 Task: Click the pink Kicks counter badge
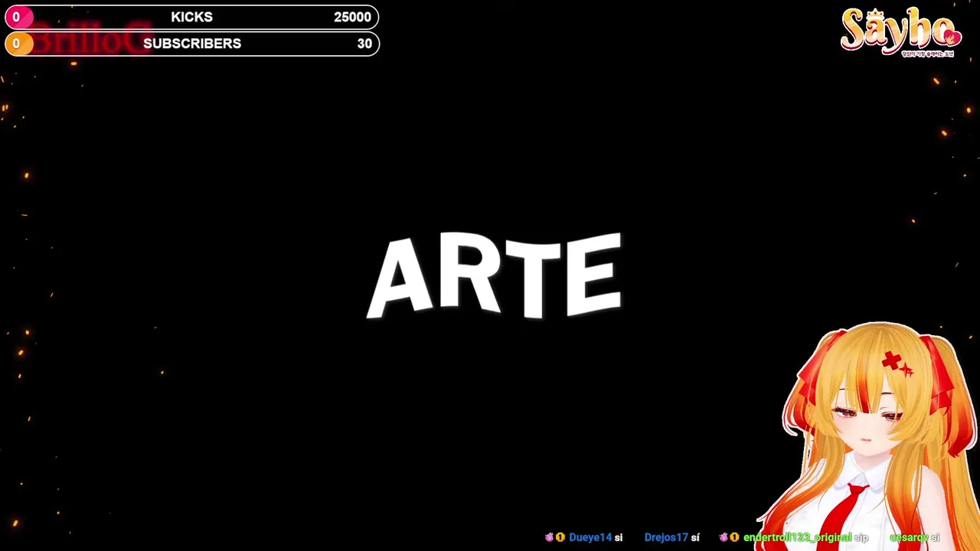[x=18, y=17]
